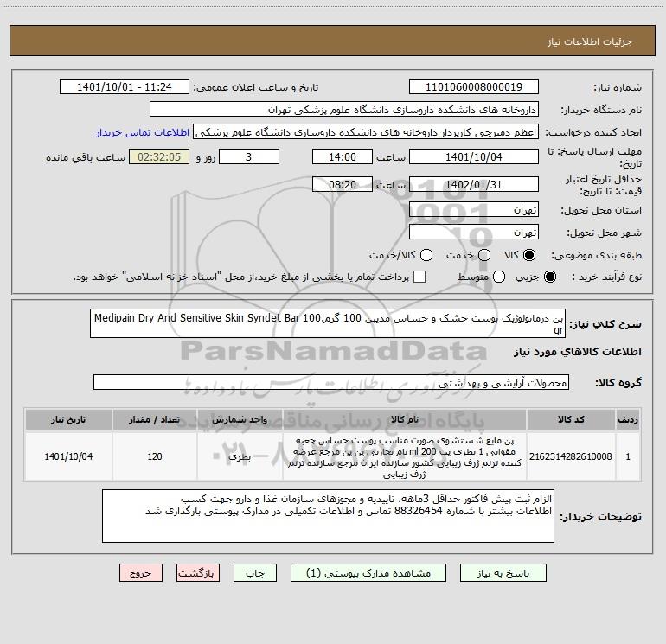
Task: Click the buyer organization name field
Action: pos(344,110)
